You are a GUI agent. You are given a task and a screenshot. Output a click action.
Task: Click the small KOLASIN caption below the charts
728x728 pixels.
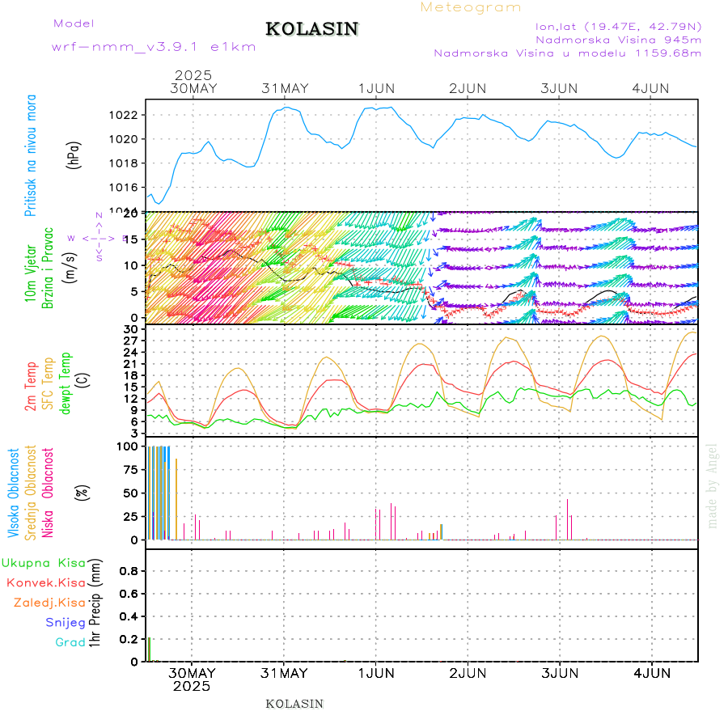tap(294, 704)
